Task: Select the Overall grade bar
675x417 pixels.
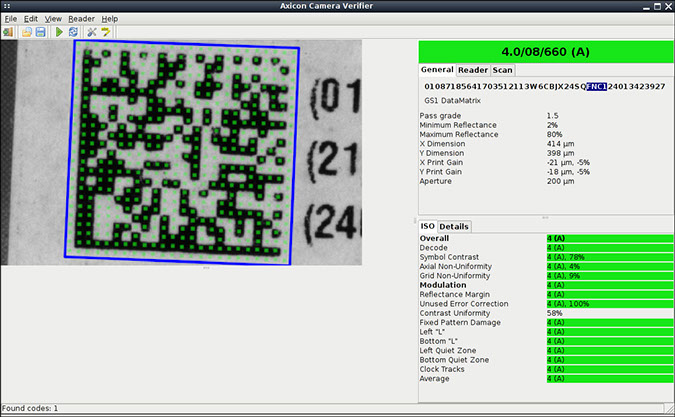Action: coord(610,238)
